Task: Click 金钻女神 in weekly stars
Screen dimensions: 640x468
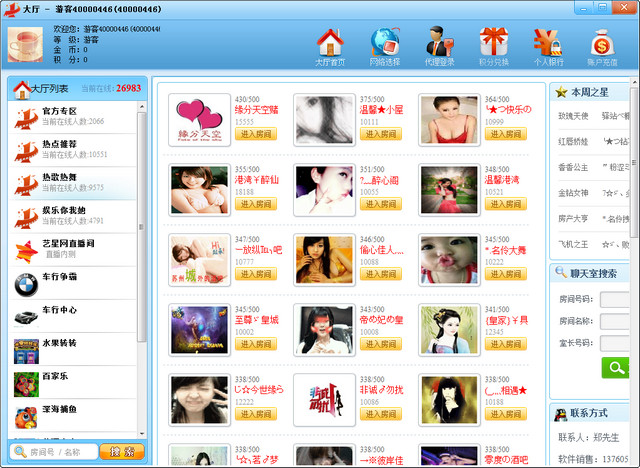Action: click(x=573, y=193)
